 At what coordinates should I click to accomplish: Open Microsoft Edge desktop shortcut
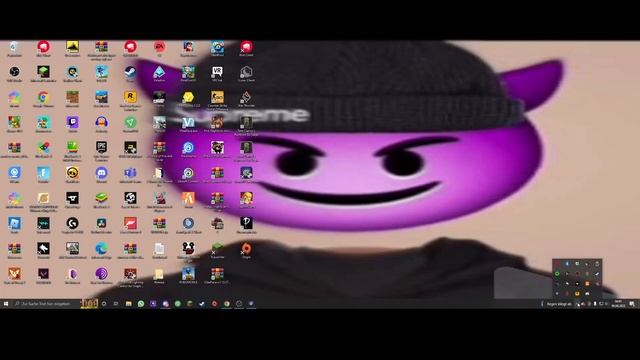click(101, 251)
